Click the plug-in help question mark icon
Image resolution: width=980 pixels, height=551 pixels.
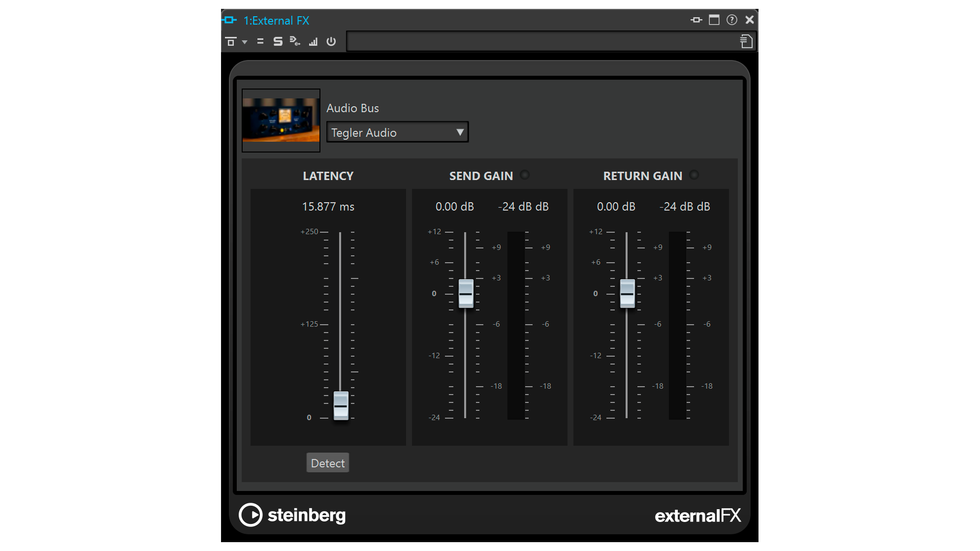tap(732, 20)
